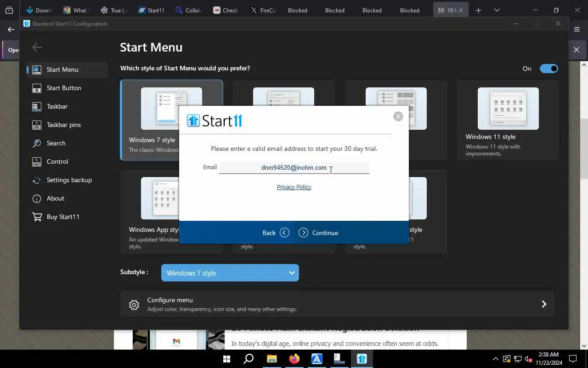Open taskbar Search
Viewport: 588px width, 368px height.
[249, 359]
